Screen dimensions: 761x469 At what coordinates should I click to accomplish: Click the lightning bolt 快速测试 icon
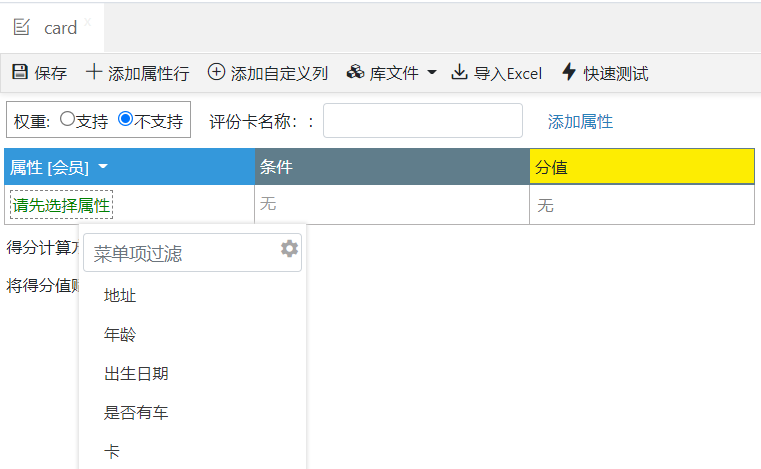[569, 72]
